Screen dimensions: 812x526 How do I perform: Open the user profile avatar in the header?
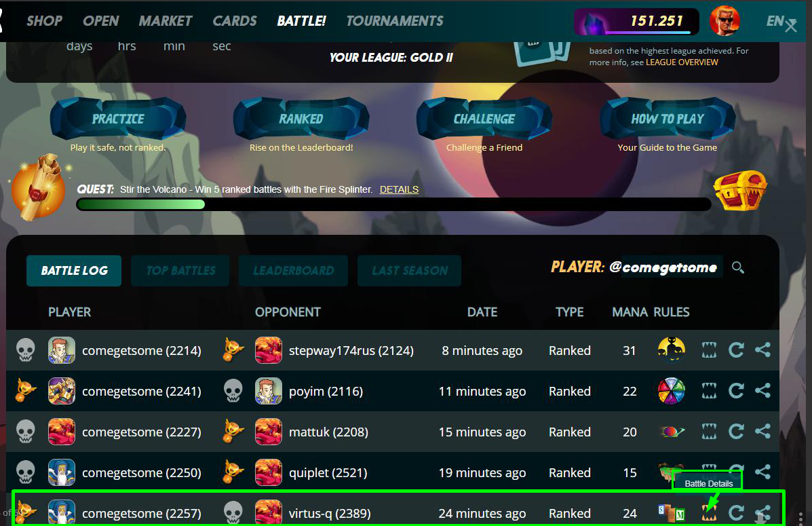[724, 21]
